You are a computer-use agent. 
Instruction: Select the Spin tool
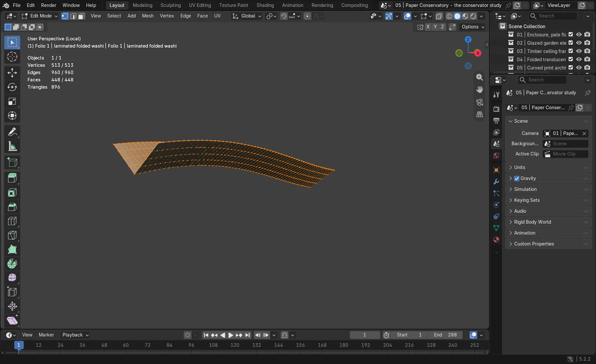pos(12,264)
